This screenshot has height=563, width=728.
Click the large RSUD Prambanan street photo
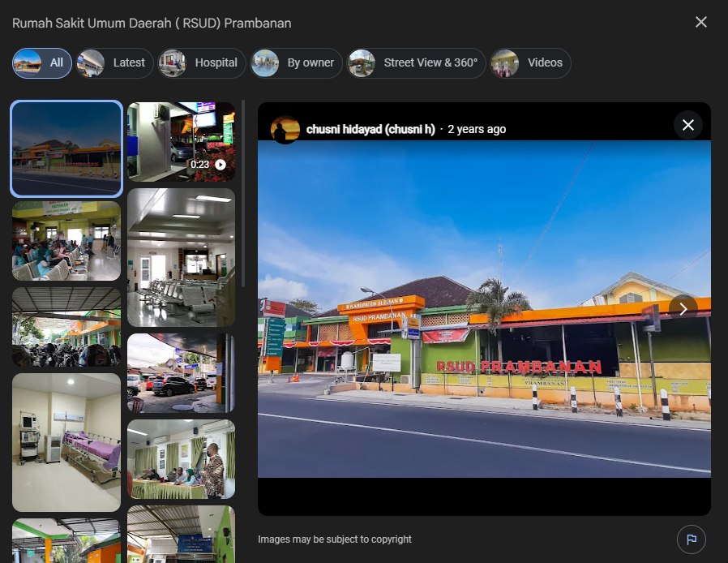pyautogui.click(x=484, y=309)
